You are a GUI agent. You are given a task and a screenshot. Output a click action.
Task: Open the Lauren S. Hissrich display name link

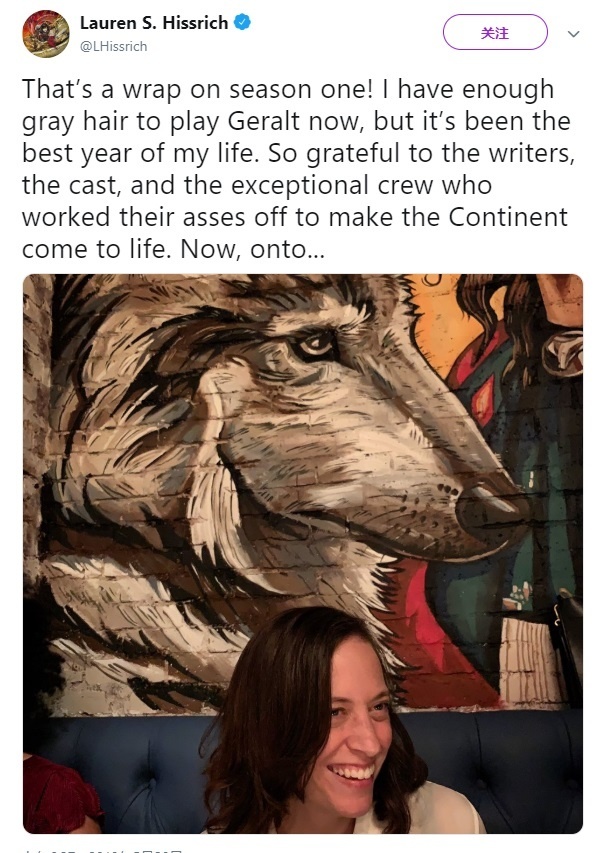coord(154,23)
